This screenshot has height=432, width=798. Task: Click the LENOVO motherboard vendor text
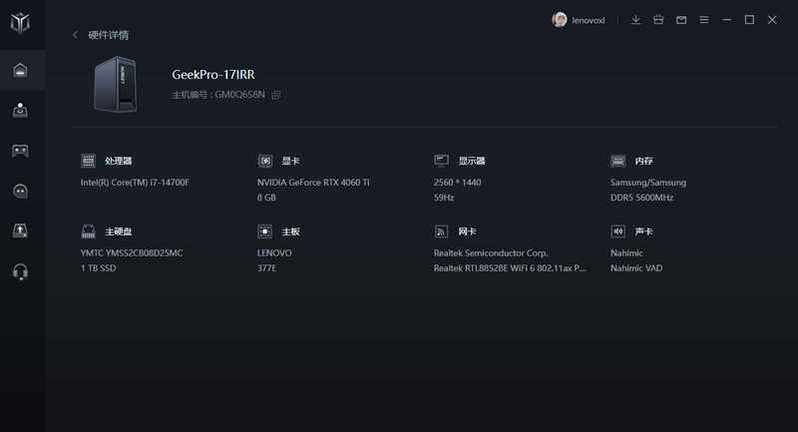(274, 253)
